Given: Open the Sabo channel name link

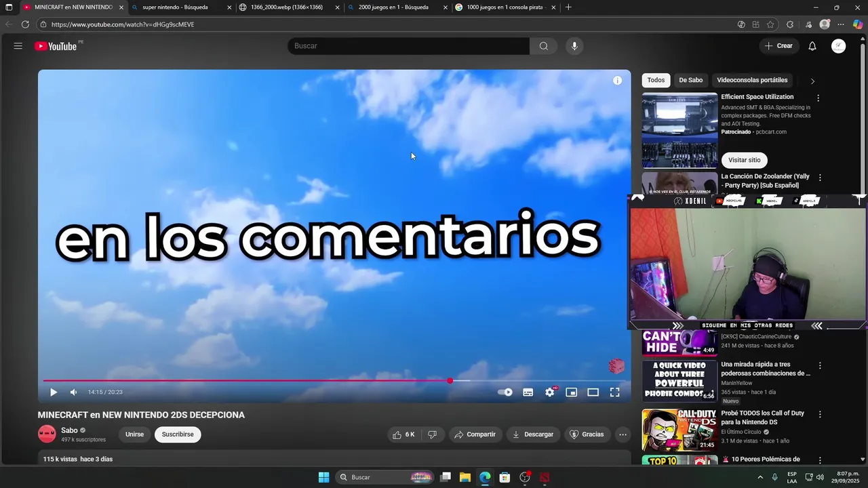Looking at the screenshot, I should pos(69,430).
